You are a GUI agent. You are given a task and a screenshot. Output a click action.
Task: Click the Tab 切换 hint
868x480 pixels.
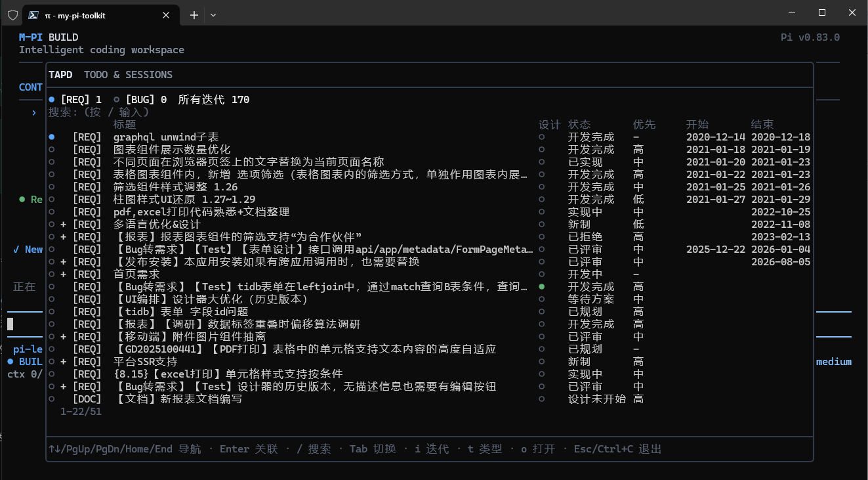tap(373, 449)
